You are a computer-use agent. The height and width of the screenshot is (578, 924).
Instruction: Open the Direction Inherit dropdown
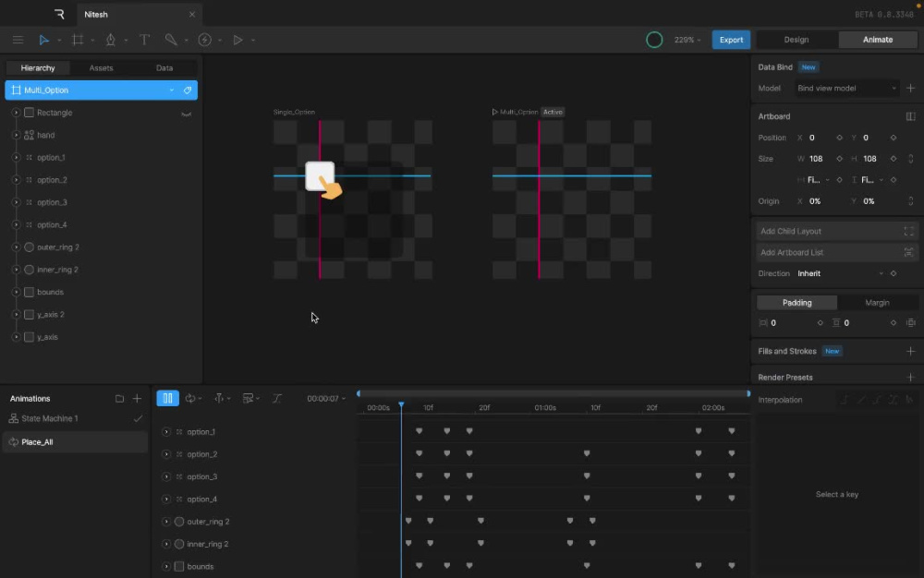[x=840, y=273]
